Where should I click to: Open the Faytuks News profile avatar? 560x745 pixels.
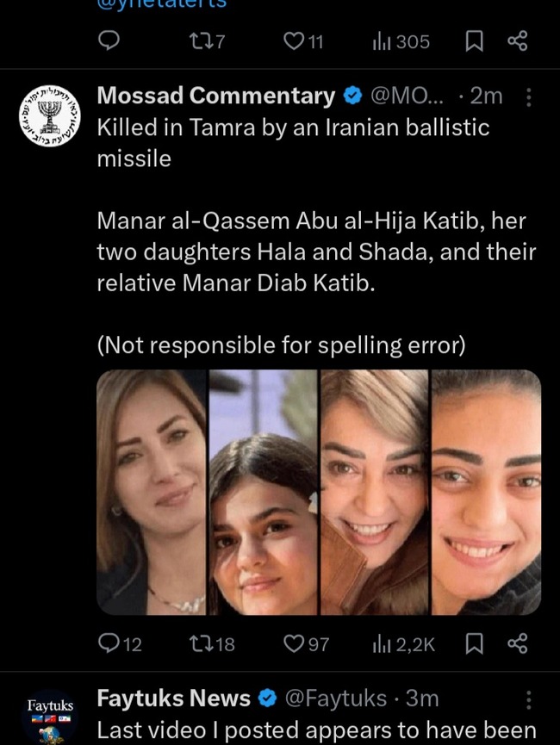point(50,717)
